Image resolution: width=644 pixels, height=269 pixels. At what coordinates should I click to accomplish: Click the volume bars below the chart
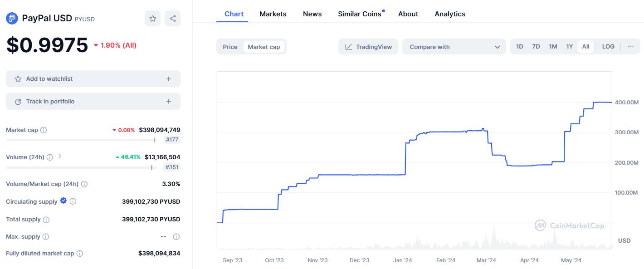(x=414, y=238)
